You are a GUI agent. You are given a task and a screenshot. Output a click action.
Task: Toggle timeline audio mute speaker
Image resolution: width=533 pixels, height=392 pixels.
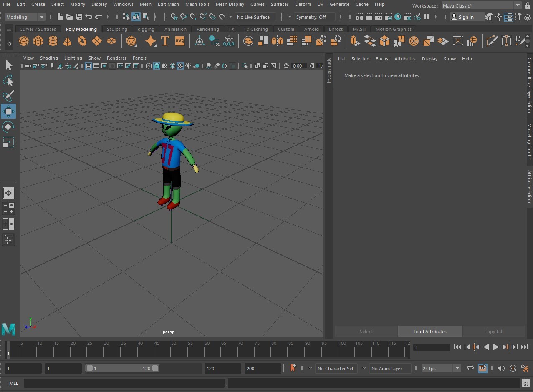(x=501, y=368)
